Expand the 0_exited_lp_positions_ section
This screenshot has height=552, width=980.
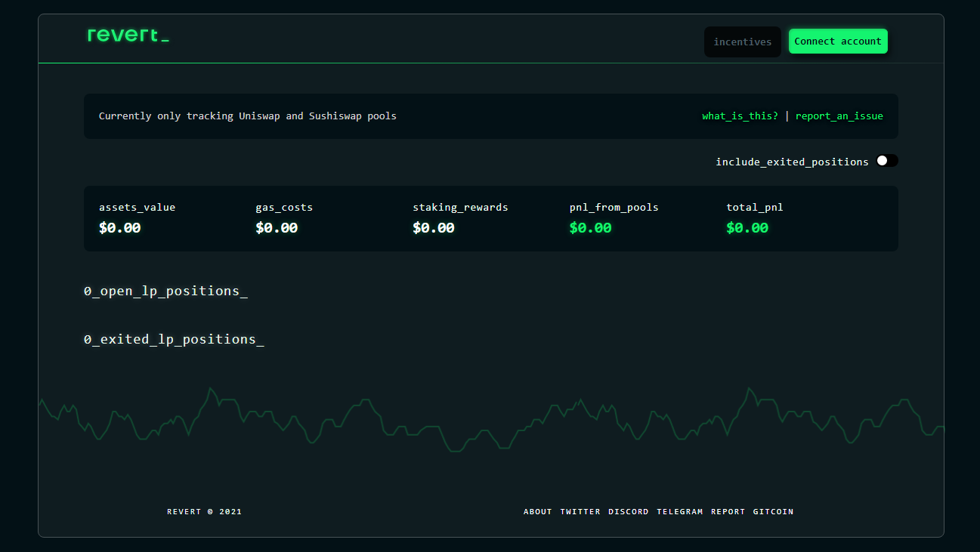click(174, 340)
